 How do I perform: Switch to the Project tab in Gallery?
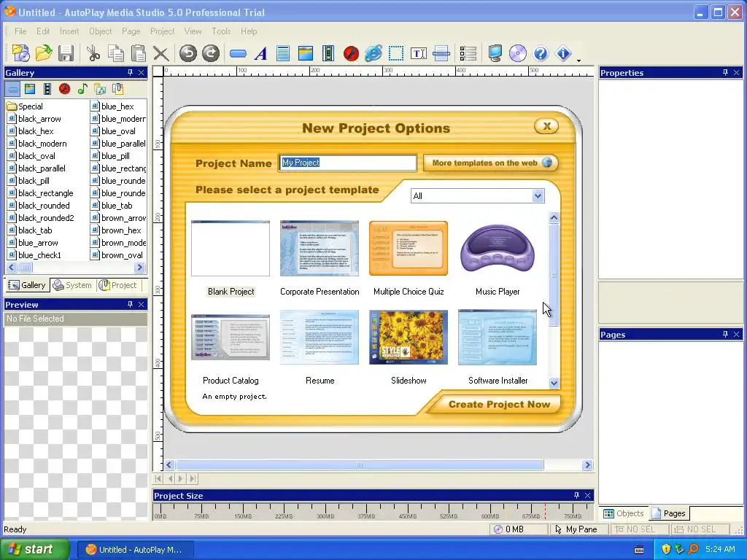click(x=117, y=285)
